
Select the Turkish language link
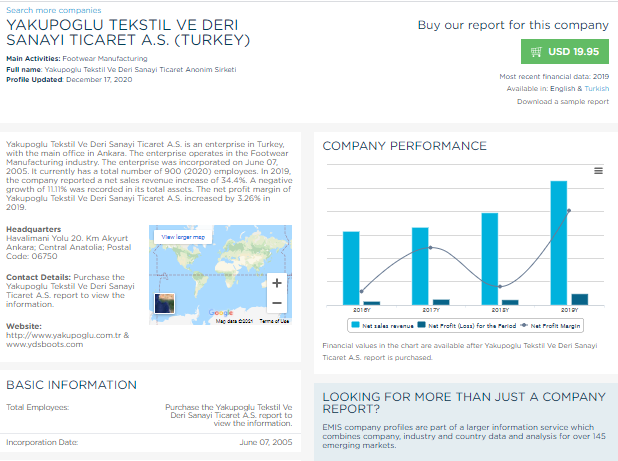click(597, 89)
